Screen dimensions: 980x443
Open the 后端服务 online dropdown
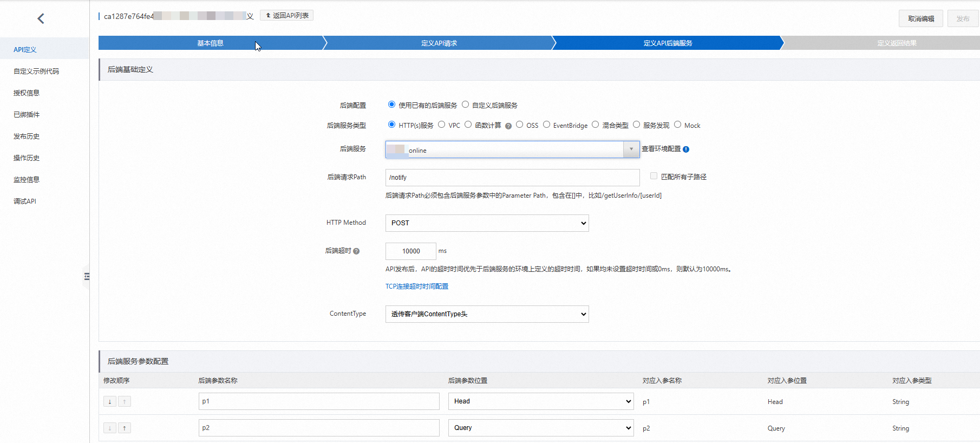[512, 149]
